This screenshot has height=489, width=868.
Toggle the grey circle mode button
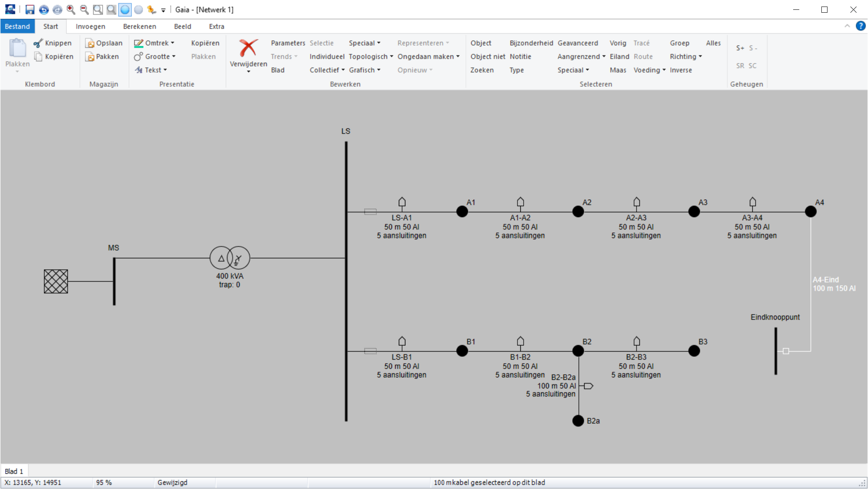[x=138, y=9]
